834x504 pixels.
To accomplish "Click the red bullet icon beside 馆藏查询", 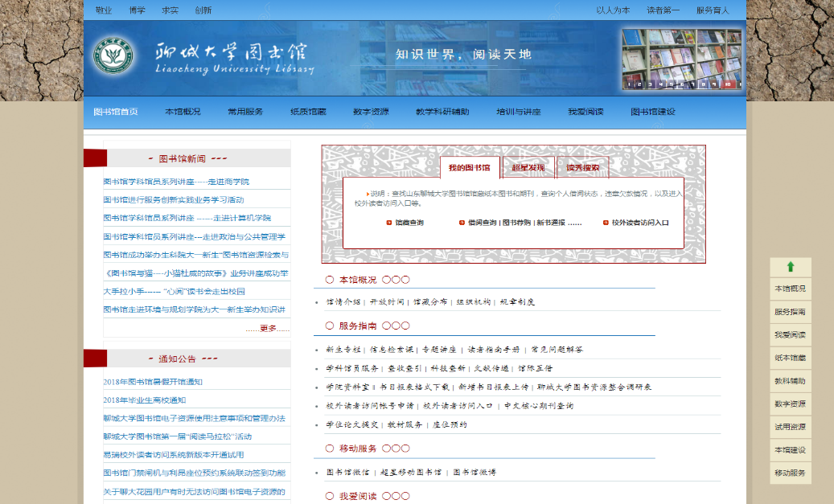I will (388, 223).
